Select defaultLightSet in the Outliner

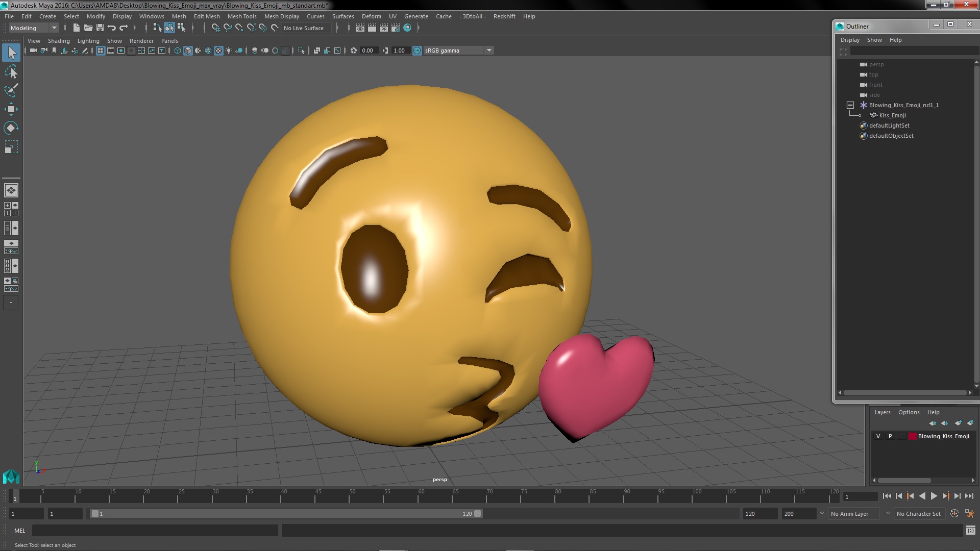tap(889, 126)
